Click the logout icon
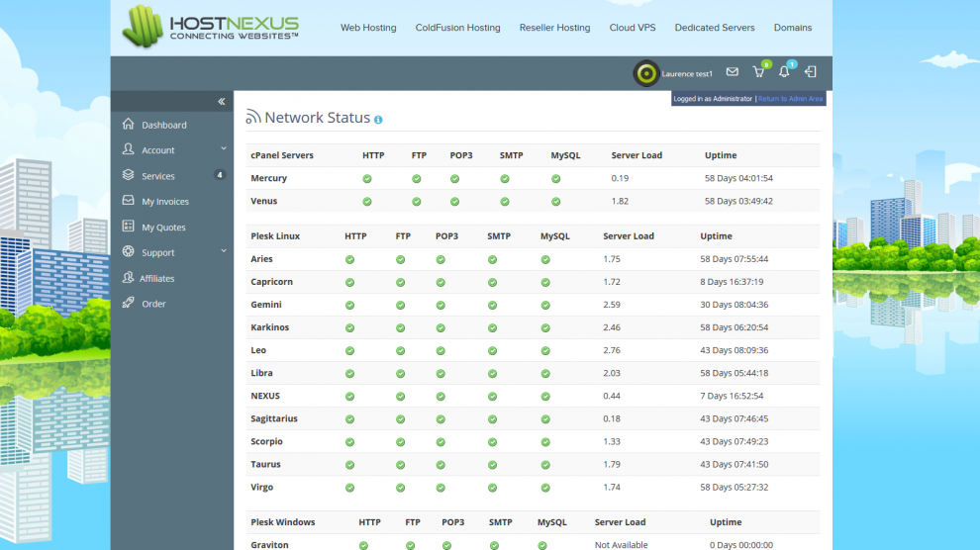The image size is (980, 550). [811, 72]
